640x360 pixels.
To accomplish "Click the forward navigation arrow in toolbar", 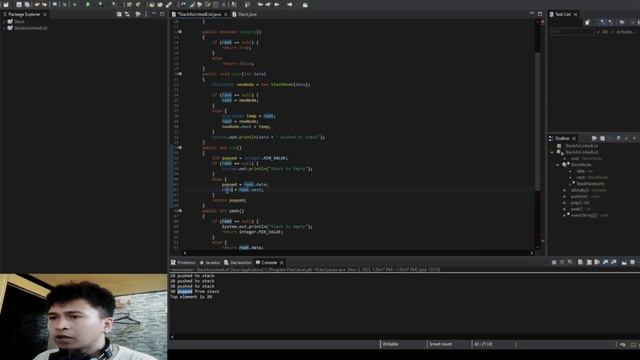I will (290, 4).
